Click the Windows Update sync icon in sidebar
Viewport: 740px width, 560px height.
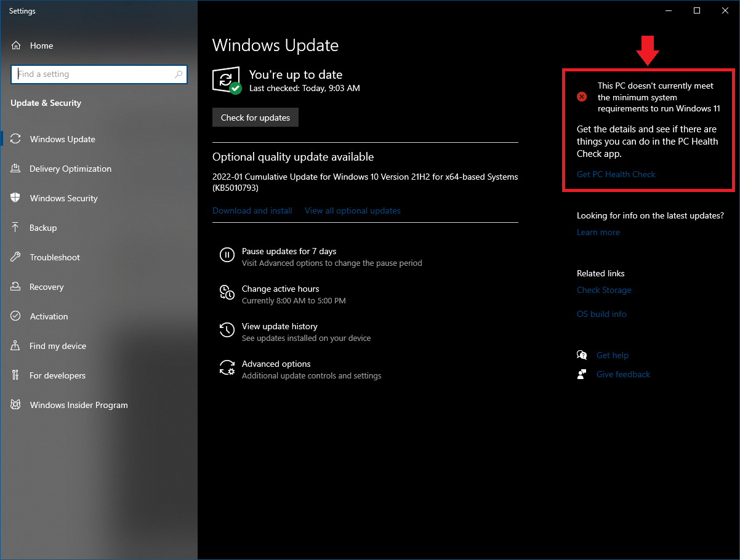coord(16,139)
